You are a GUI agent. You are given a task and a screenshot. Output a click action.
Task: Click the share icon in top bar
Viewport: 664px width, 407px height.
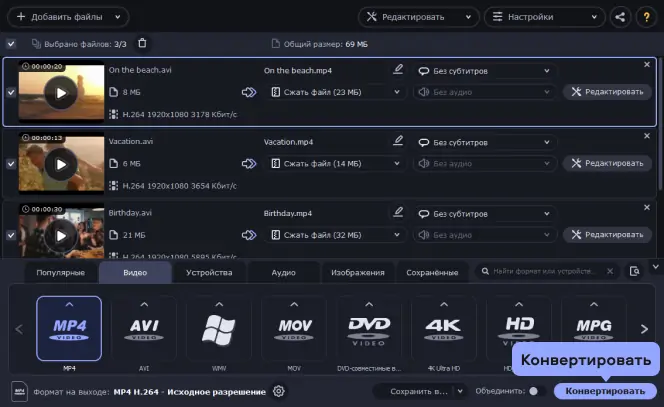tap(620, 17)
